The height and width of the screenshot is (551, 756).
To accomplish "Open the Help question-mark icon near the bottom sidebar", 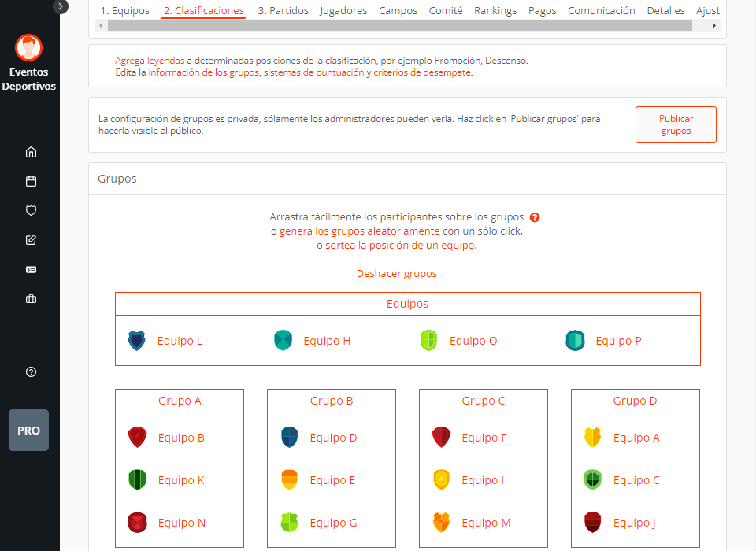I will [x=31, y=372].
